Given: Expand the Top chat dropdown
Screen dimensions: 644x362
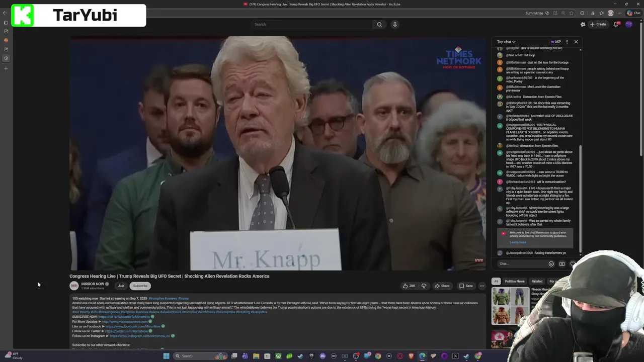Looking at the screenshot, I should (x=506, y=42).
